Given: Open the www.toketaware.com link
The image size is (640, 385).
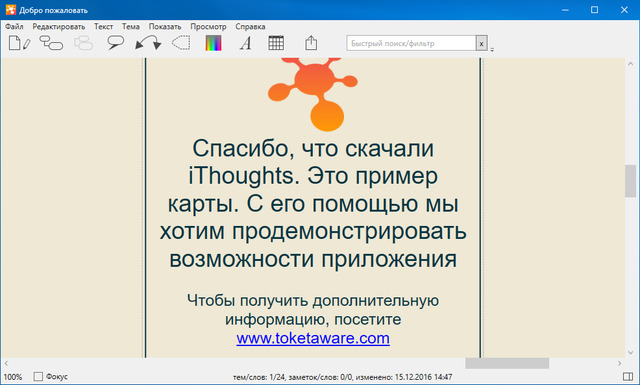Looking at the screenshot, I should [313, 338].
